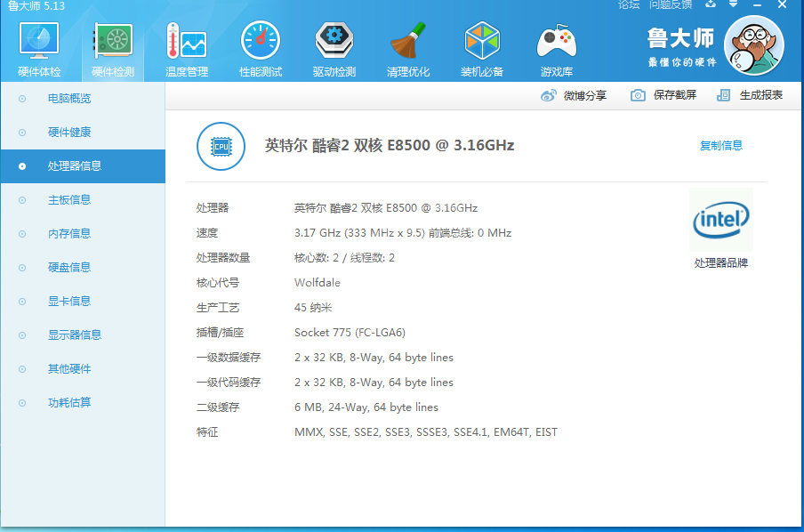
Task: Open the title bar dropdown menu arrow
Action: coord(734,4)
